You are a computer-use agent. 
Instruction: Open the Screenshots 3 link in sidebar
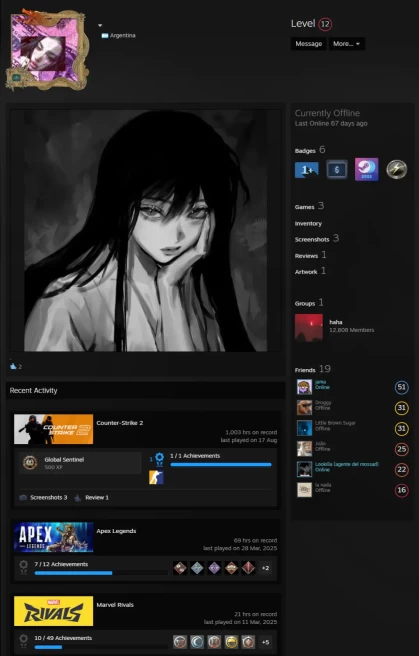tap(317, 239)
